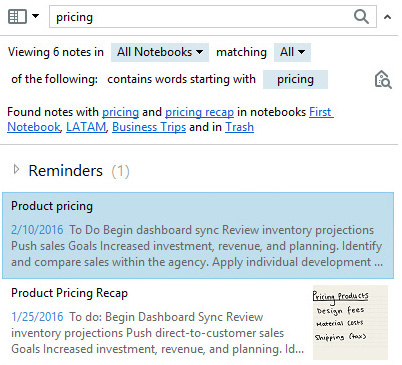Click the save search house icon
402x365 pixels.
pyautogui.click(x=383, y=79)
